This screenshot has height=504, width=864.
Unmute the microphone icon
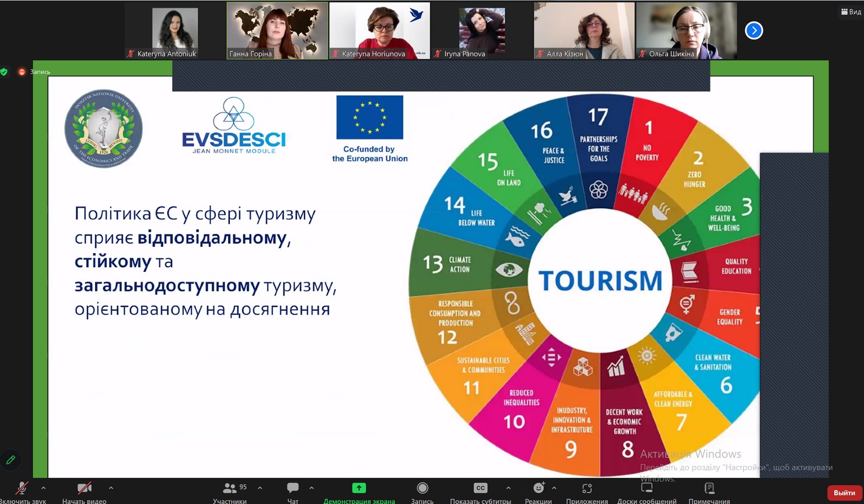(22, 488)
